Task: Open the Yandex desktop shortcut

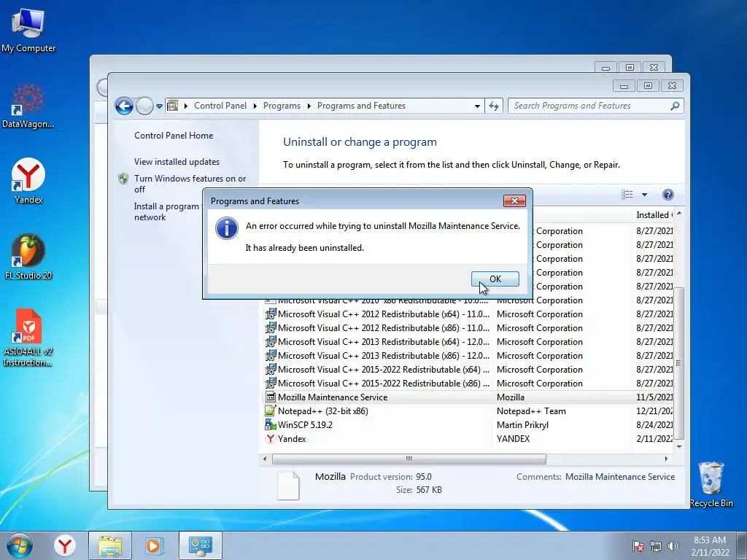Action: pyautogui.click(x=28, y=181)
